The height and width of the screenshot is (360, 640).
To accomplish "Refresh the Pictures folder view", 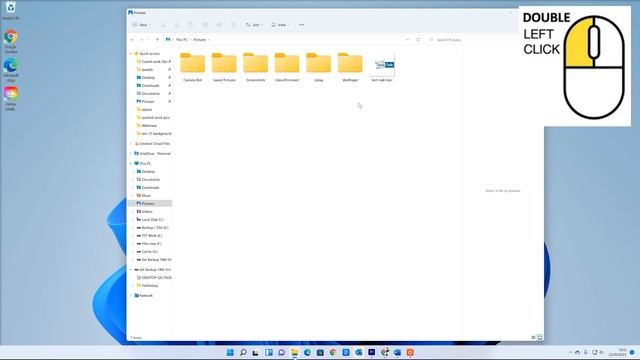I will click(x=418, y=40).
